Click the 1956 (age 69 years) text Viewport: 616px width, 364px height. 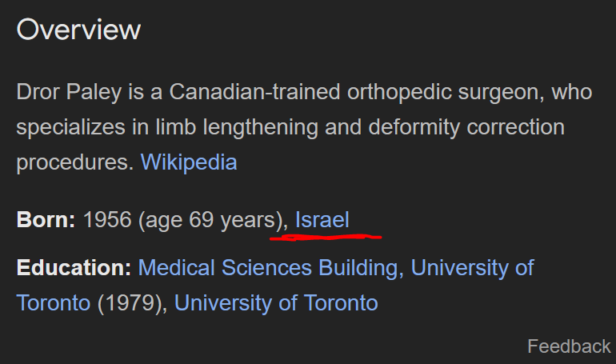[x=183, y=220]
